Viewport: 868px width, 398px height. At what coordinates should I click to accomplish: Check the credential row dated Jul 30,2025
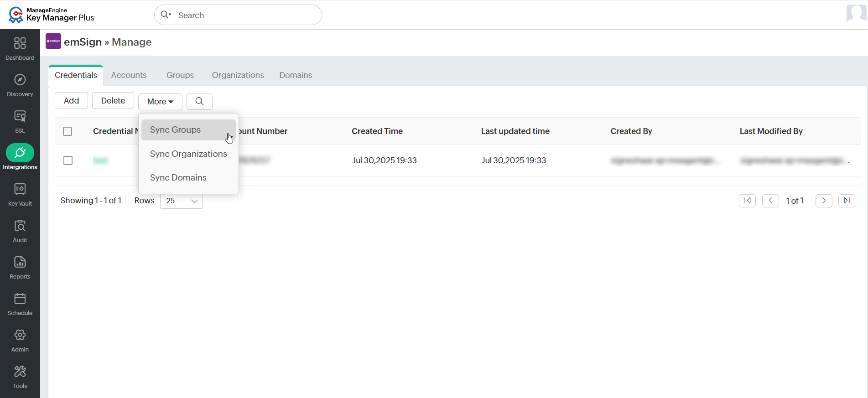pos(68,160)
